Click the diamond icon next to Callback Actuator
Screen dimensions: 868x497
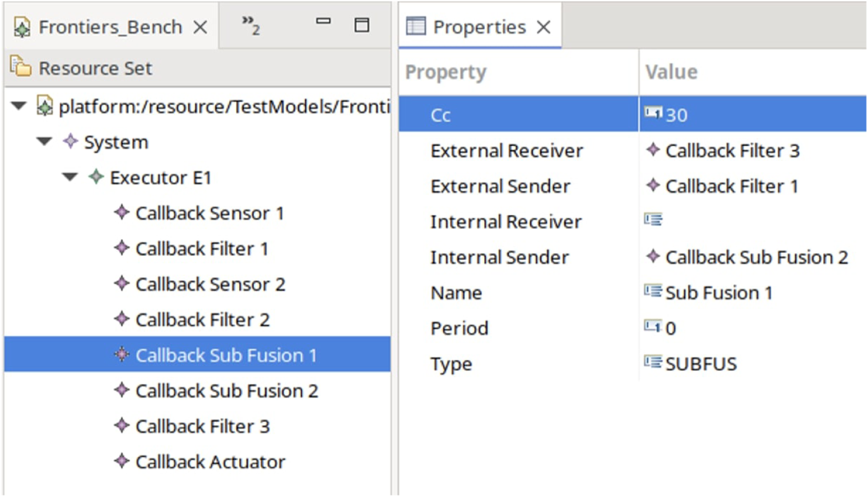pyautogui.click(x=122, y=462)
